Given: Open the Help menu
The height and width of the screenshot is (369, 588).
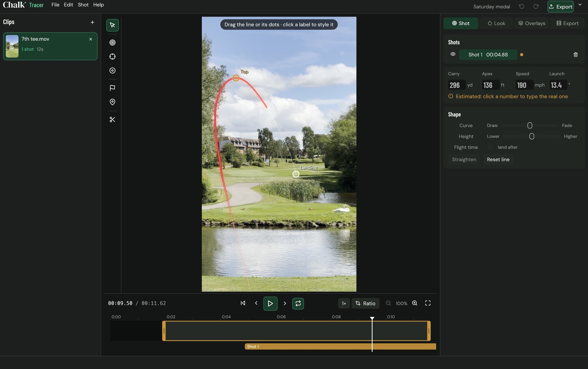Looking at the screenshot, I should 98,5.
